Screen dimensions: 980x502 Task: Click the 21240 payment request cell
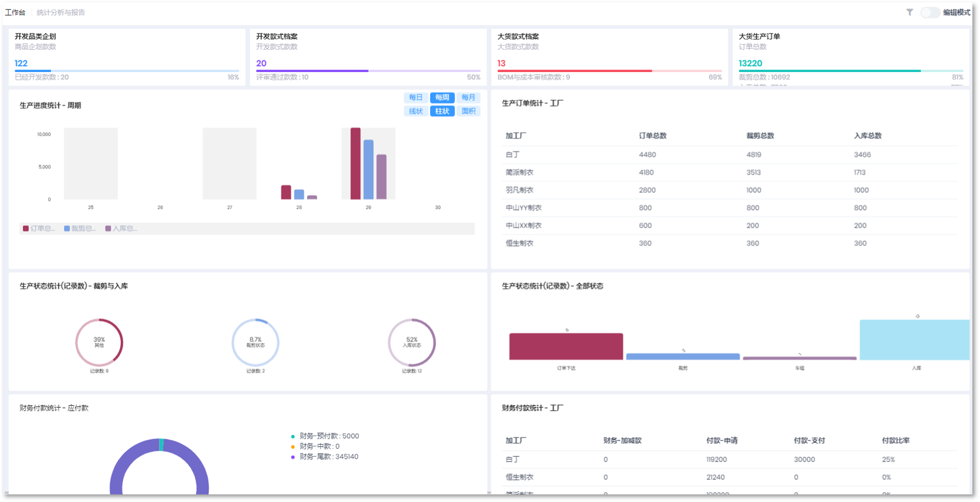click(x=715, y=477)
